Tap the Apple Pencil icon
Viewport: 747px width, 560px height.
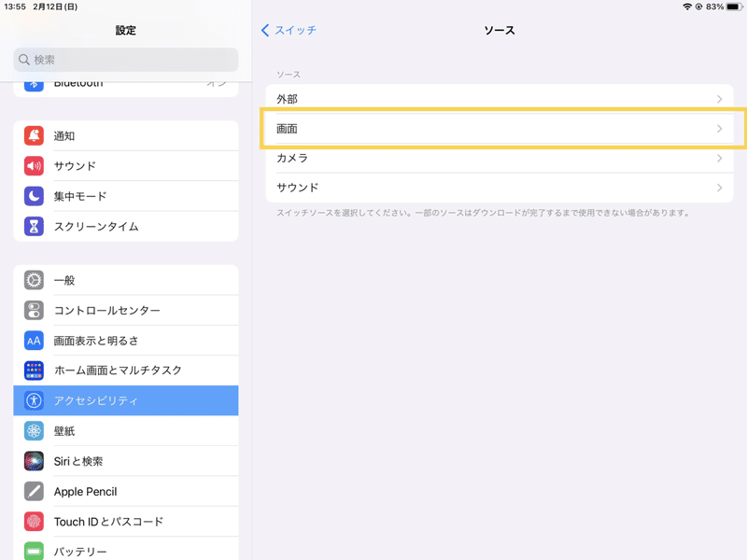(x=35, y=491)
